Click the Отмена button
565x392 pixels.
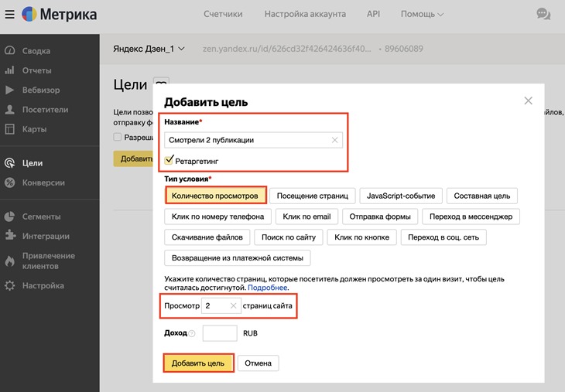pyautogui.click(x=258, y=363)
